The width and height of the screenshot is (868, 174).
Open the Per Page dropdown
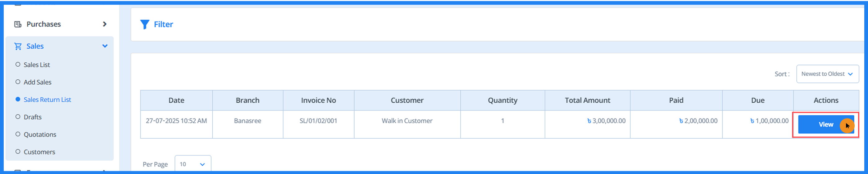click(193, 164)
